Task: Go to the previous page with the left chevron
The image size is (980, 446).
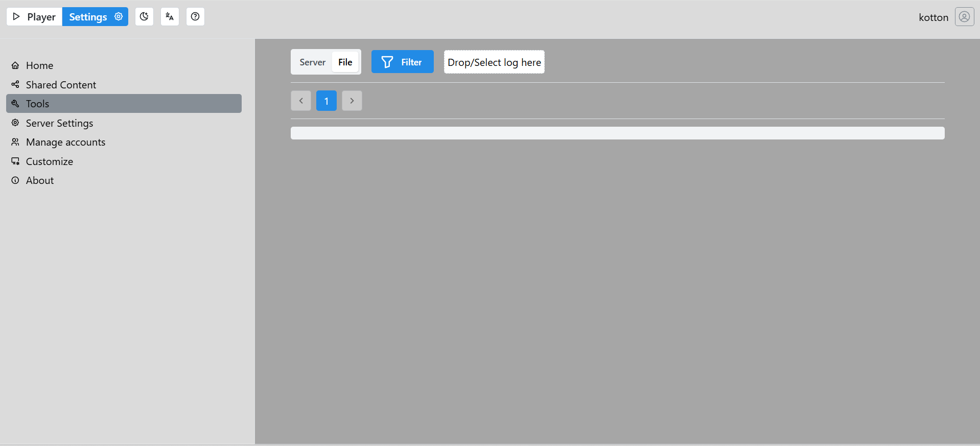Action: pyautogui.click(x=301, y=101)
